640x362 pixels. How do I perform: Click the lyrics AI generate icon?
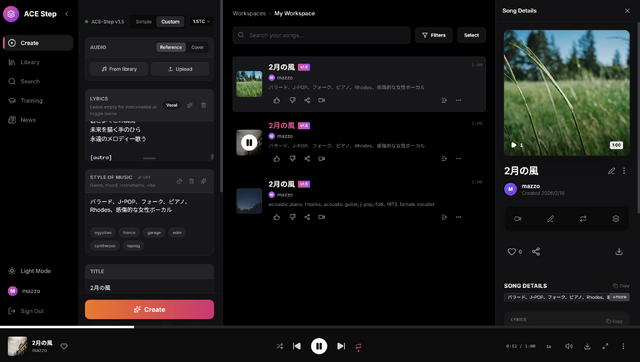click(x=190, y=105)
